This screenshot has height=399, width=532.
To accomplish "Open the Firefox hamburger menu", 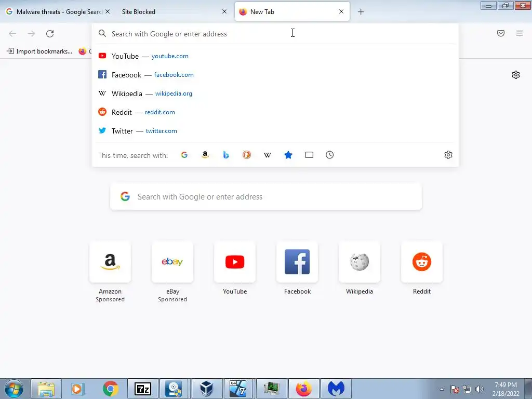I will point(520,33).
